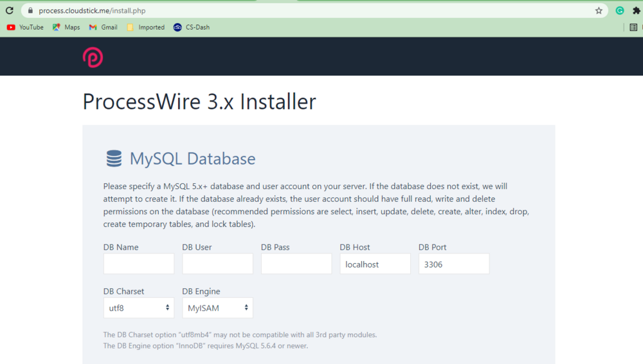Click the DB Port field showing 3306
The image size is (643, 364).
tap(454, 264)
